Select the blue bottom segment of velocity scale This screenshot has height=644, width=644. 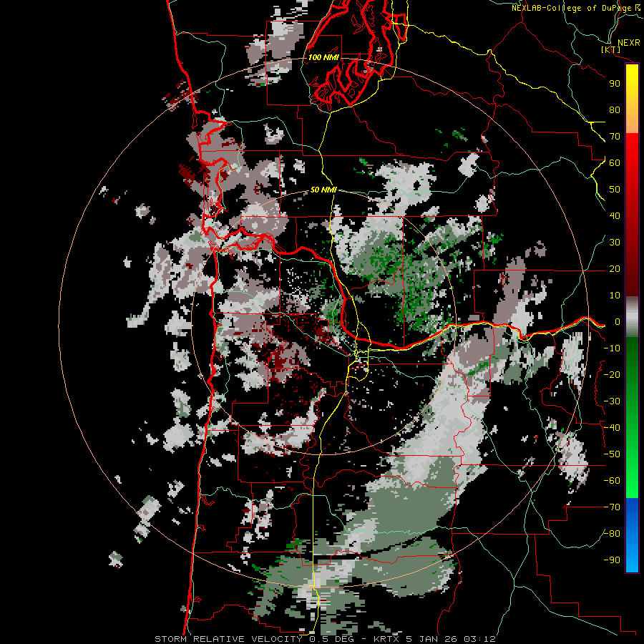pyautogui.click(x=632, y=535)
